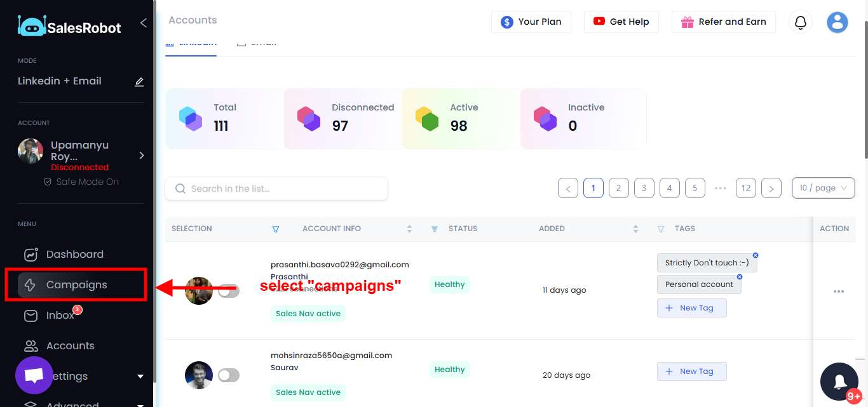
Task: Click Sales Nav active badge for Saurav
Action: coord(308,392)
